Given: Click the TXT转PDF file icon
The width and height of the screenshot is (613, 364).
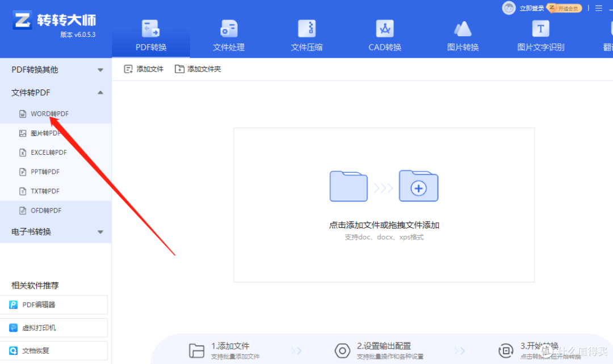Looking at the screenshot, I should (x=23, y=191).
